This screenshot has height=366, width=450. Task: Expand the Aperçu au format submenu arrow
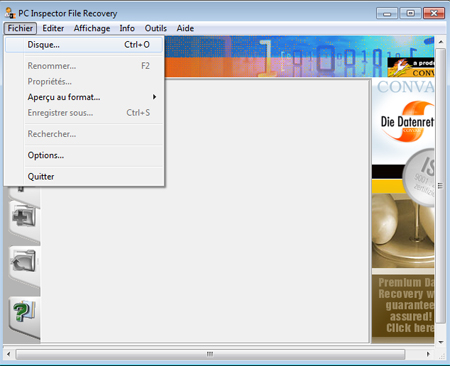[x=154, y=97]
